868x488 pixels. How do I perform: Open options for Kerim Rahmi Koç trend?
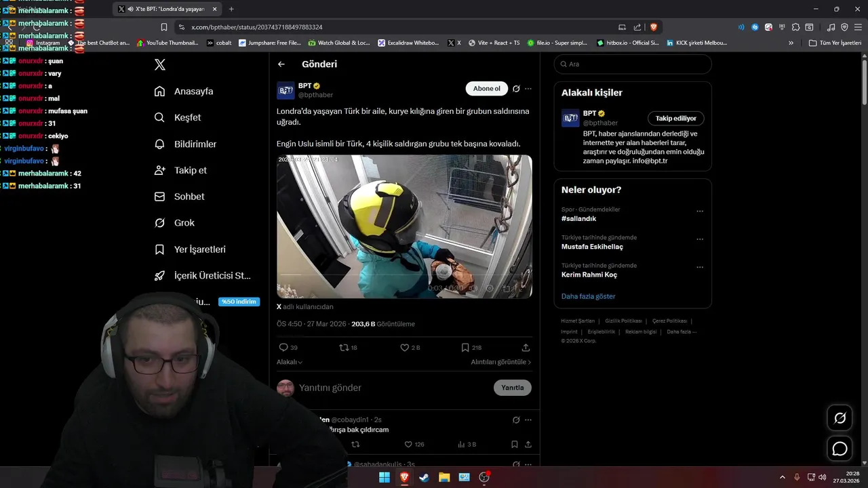[x=700, y=267]
